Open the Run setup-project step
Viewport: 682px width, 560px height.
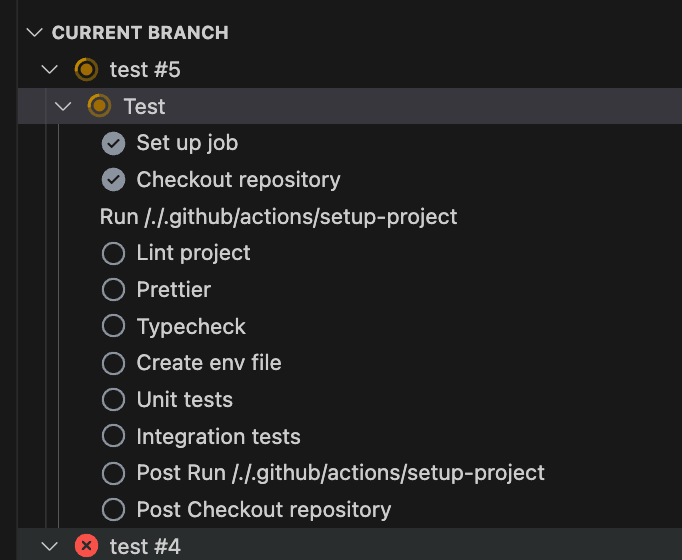coord(278,216)
